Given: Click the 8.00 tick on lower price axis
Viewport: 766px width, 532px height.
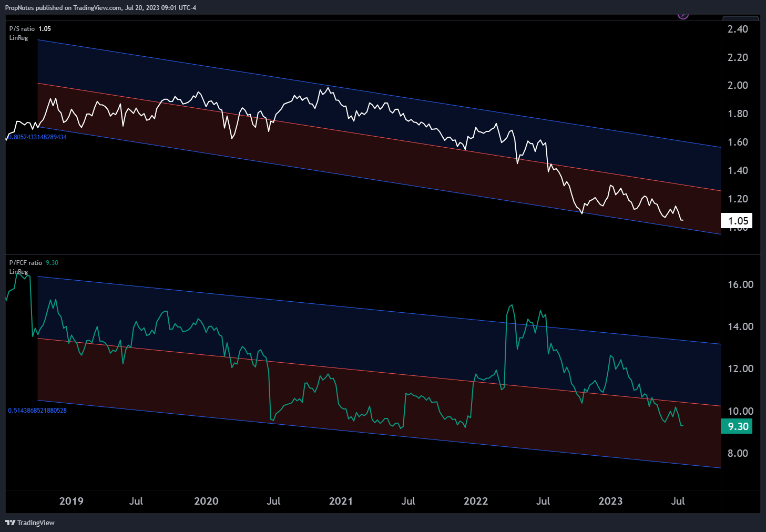Looking at the screenshot, I should [x=738, y=454].
